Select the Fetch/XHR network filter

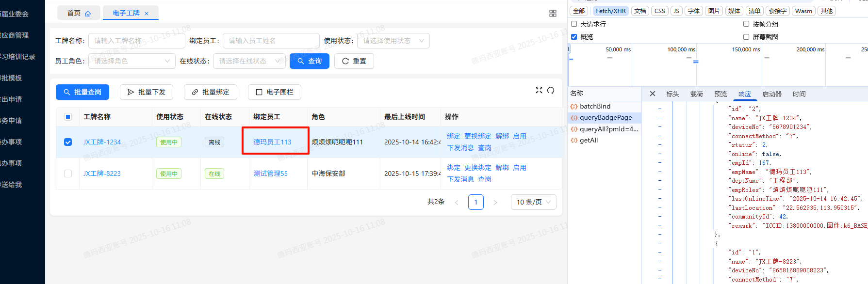click(x=610, y=11)
